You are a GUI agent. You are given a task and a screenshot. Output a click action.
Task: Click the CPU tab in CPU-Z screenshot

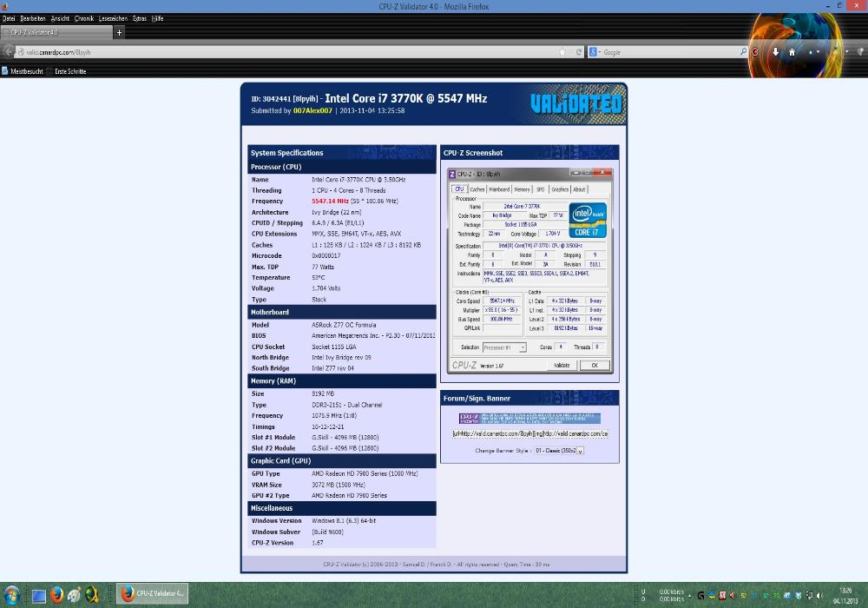[459, 189]
